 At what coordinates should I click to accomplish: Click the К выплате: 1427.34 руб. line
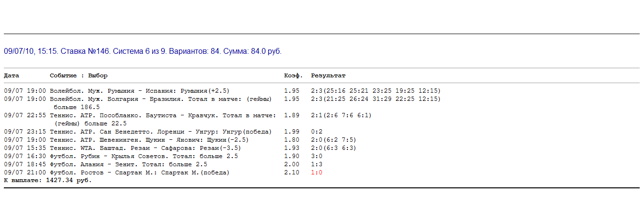point(48,181)
